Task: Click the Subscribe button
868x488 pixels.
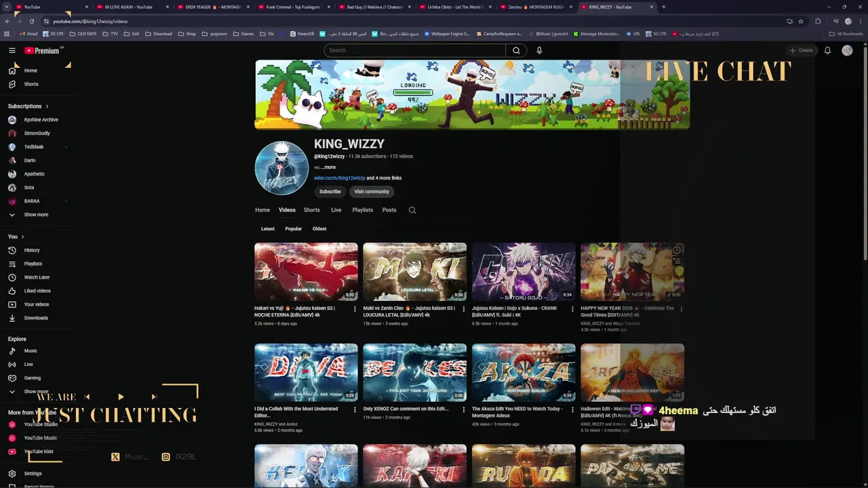Action: pos(330,192)
